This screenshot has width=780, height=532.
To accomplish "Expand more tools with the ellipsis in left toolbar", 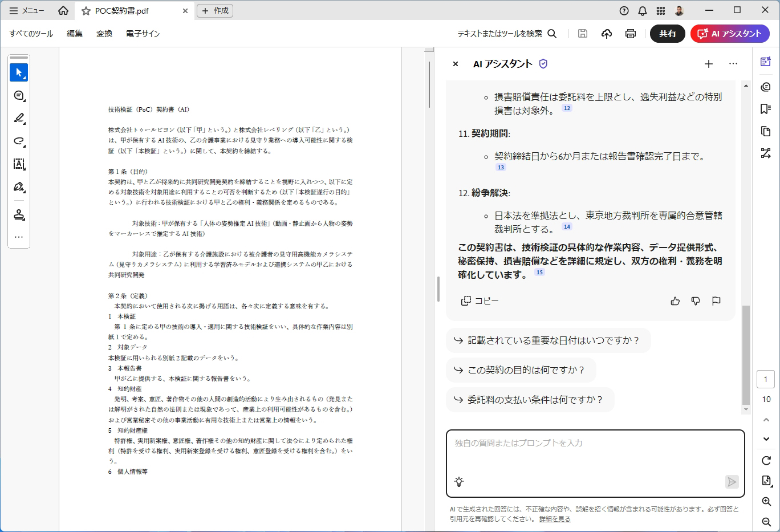I will tap(19, 237).
